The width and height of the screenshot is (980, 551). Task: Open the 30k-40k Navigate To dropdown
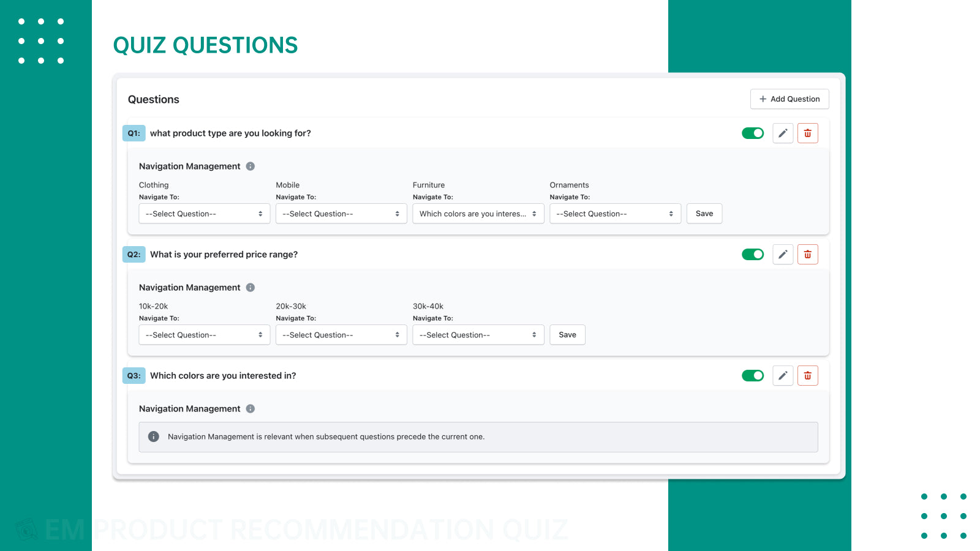click(x=478, y=334)
